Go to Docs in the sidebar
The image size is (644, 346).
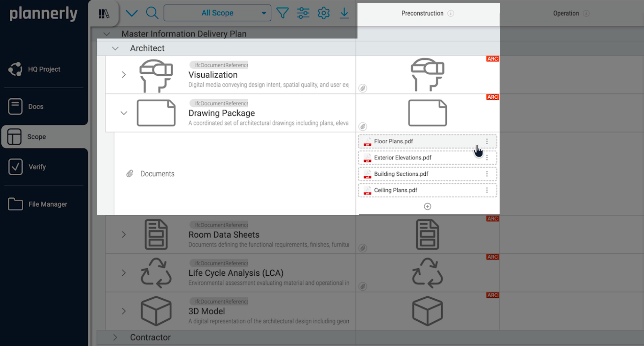pyautogui.click(x=26, y=106)
